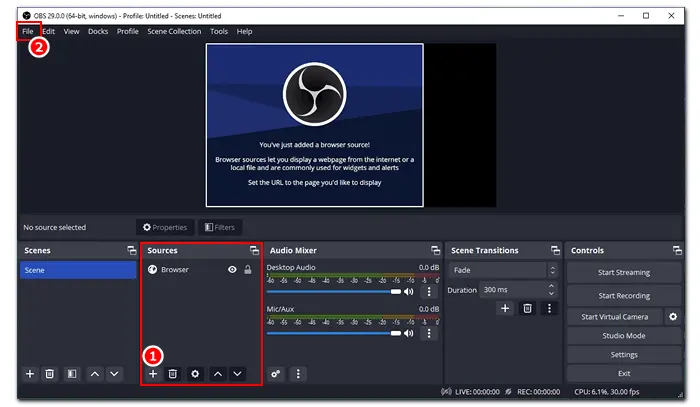Open scene filters icon in Scenes panel
The height and width of the screenshot is (407, 700).
pos(72,374)
